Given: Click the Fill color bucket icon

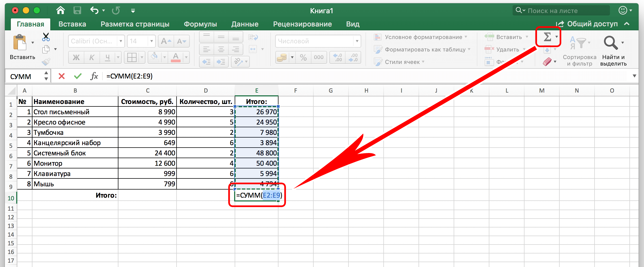Looking at the screenshot, I should pyautogui.click(x=154, y=57).
